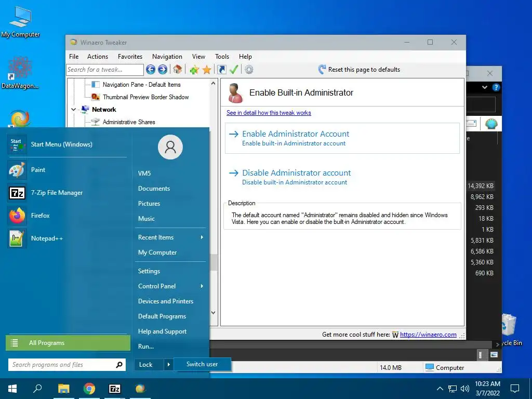532x399 pixels.
Task: Open the Favorites menu
Action: pyautogui.click(x=130, y=57)
